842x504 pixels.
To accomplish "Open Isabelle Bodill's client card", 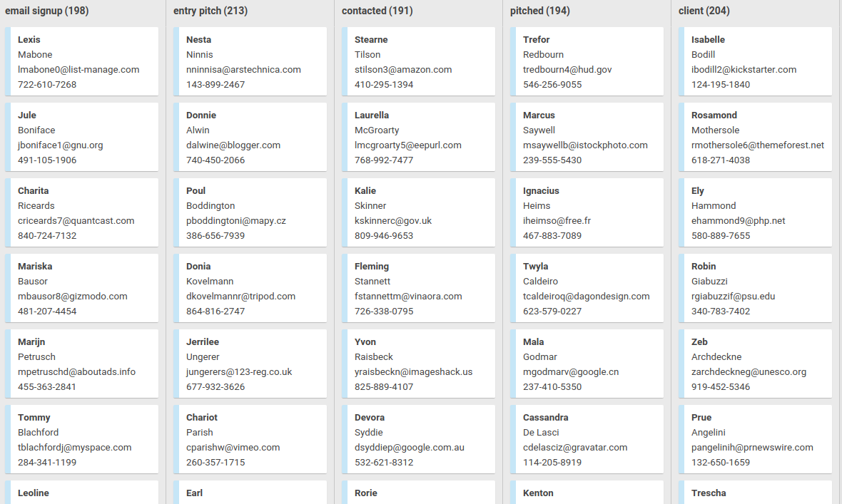I will point(756,61).
